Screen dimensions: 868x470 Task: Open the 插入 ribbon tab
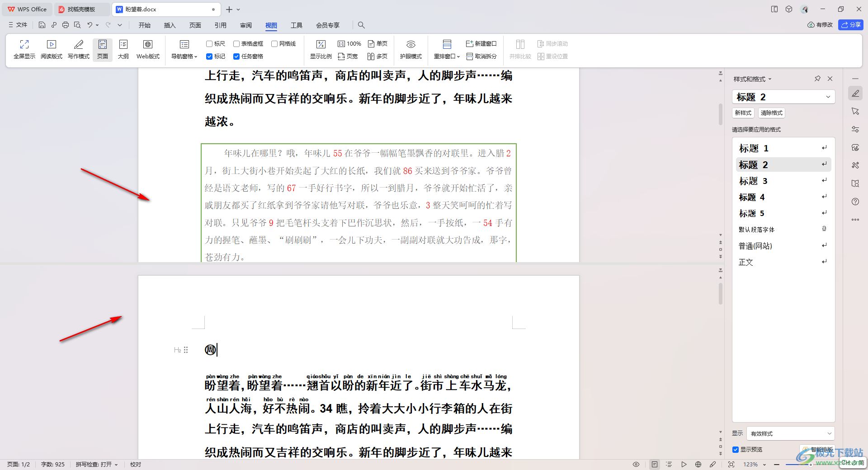[x=170, y=25]
